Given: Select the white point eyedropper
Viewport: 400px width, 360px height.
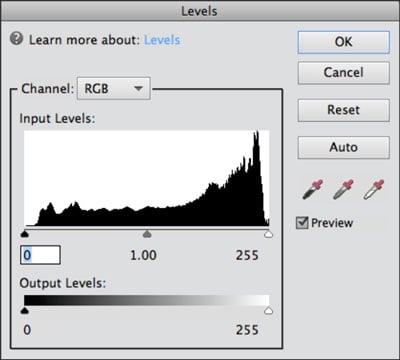Looking at the screenshot, I should point(374,189).
